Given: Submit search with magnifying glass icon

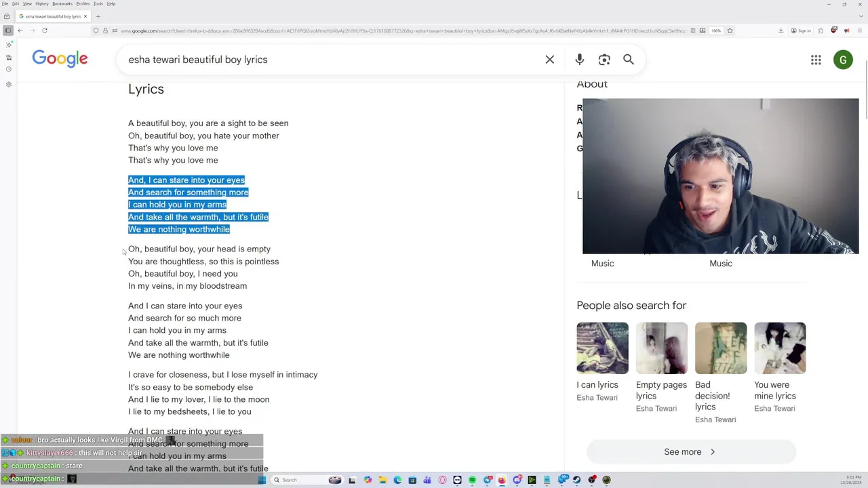Looking at the screenshot, I should point(629,60).
